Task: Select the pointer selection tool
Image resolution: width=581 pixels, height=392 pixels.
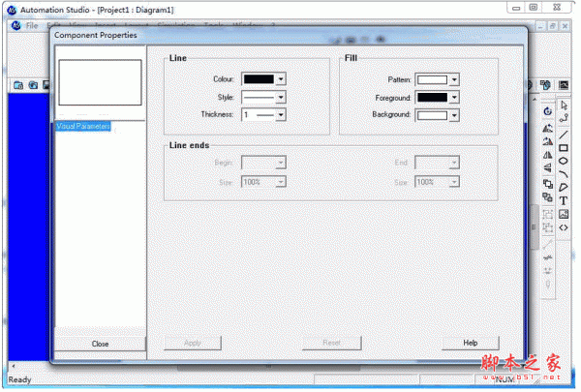Action: click(x=564, y=106)
